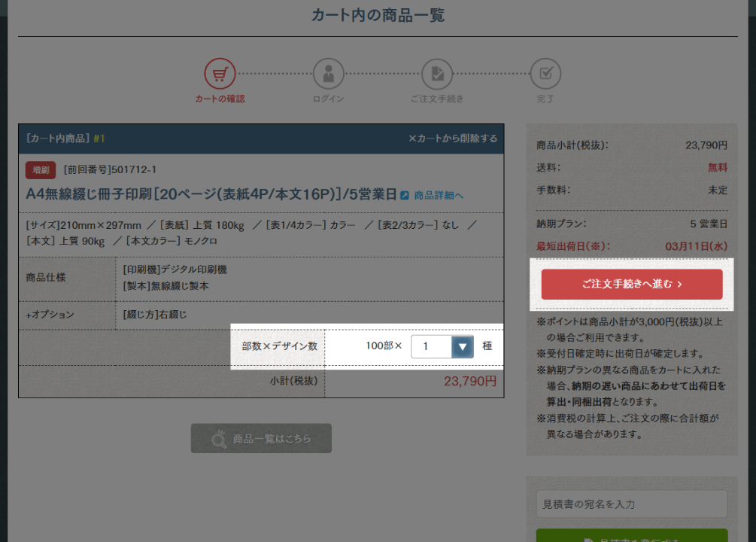This screenshot has height=542, width=756.
Task: Remove item via カートから削除する
Action: (x=452, y=139)
